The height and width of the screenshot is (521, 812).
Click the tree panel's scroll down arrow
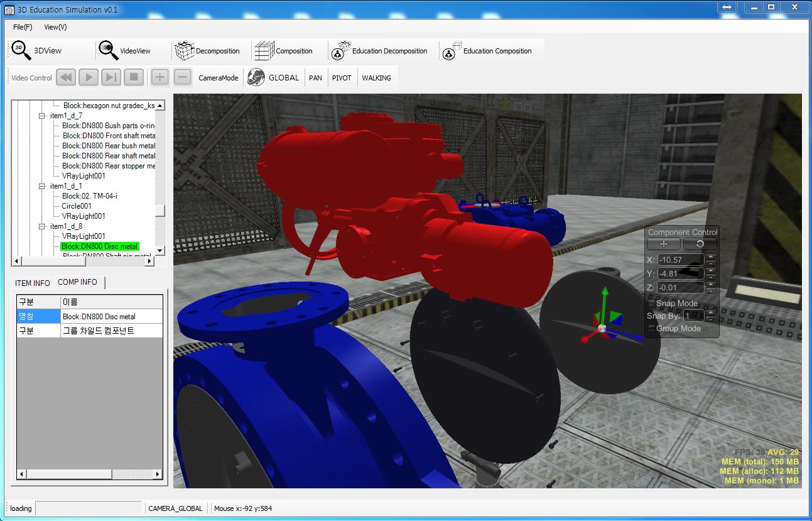click(160, 251)
